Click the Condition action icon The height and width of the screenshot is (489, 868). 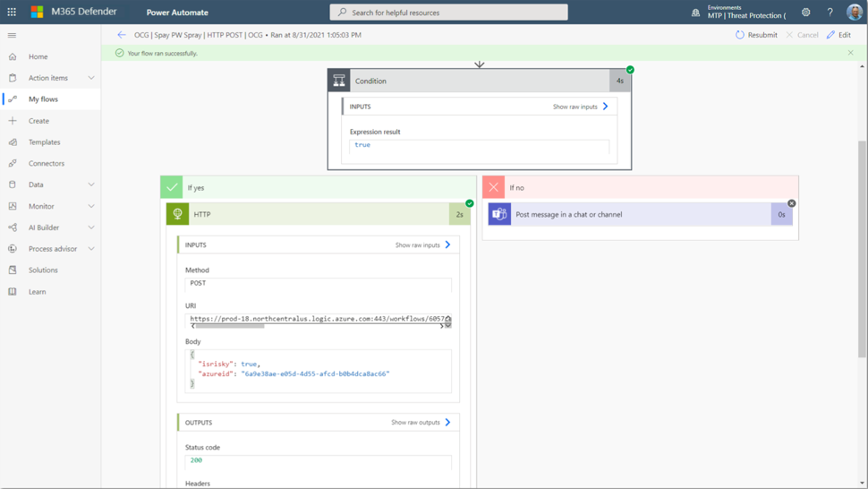339,81
